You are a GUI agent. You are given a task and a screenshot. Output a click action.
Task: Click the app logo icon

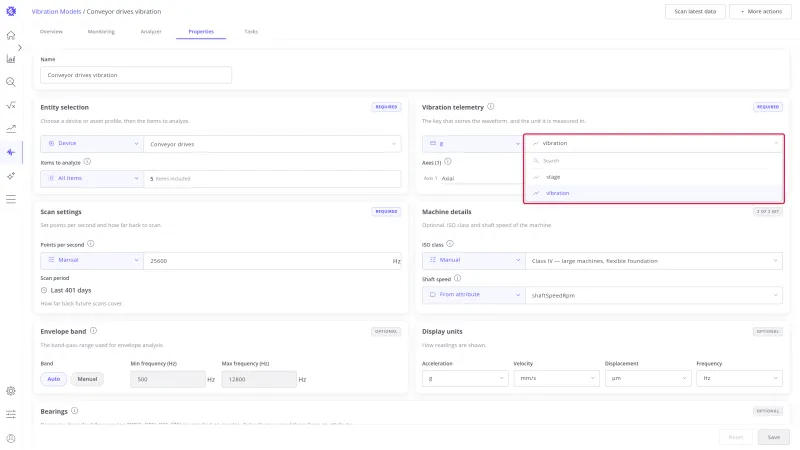point(11,11)
